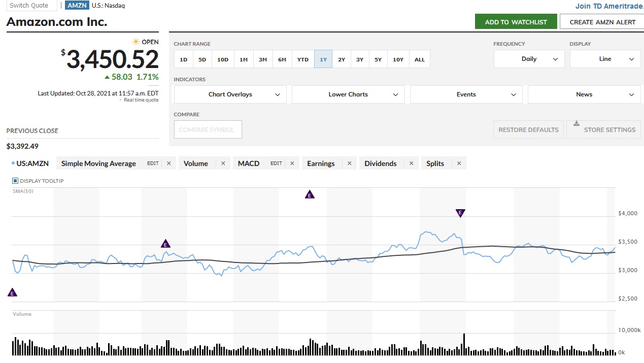Click the Earnings chip label

tap(321, 163)
